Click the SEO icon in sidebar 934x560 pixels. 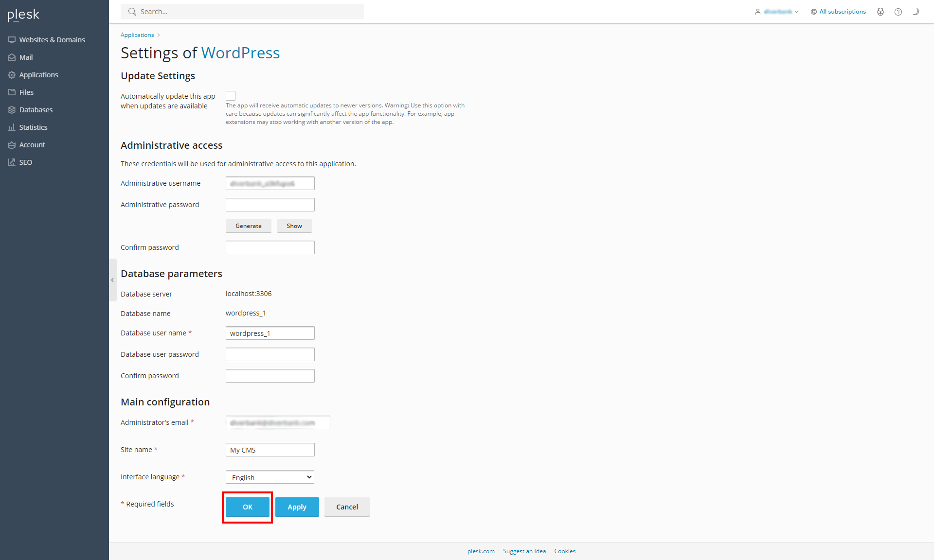(x=12, y=162)
